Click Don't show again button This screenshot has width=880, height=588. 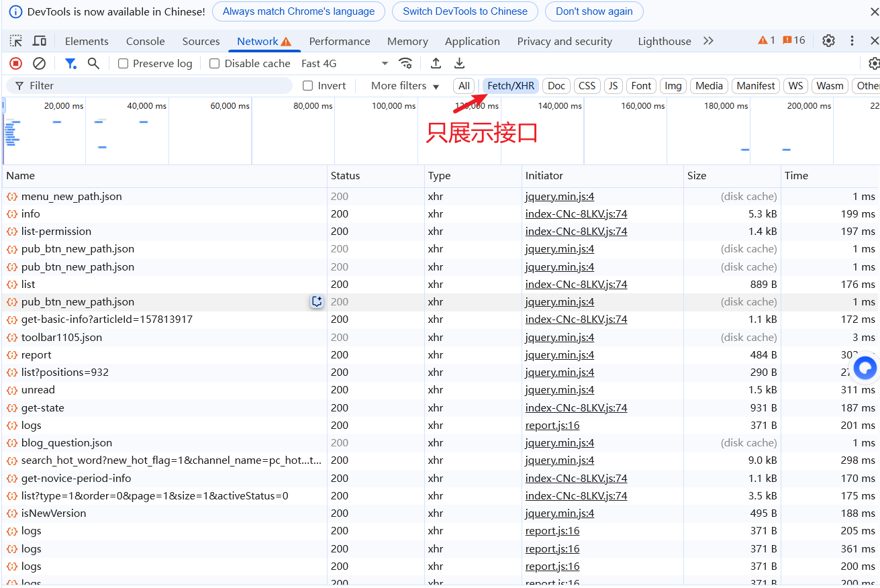tap(594, 11)
